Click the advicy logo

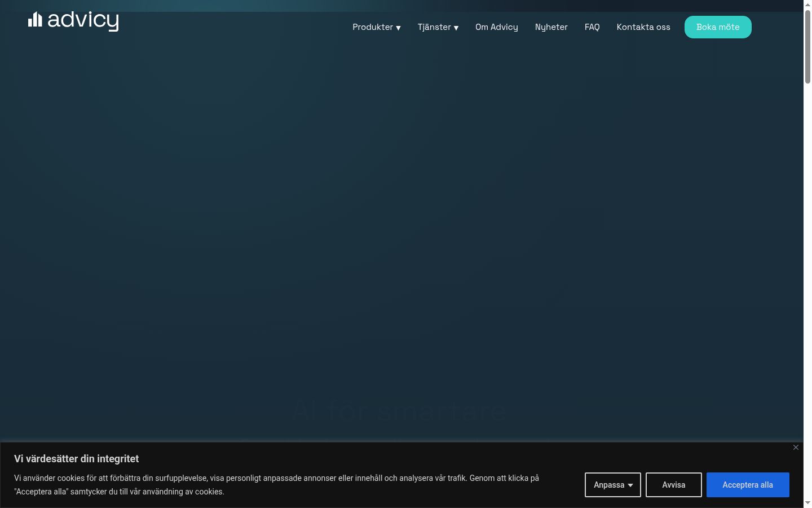click(73, 20)
